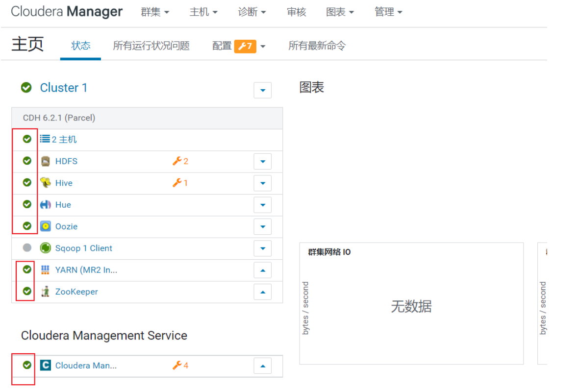Screen dimensions: 579x392
Task: Click the Hue service icon
Action: pyautogui.click(x=46, y=204)
